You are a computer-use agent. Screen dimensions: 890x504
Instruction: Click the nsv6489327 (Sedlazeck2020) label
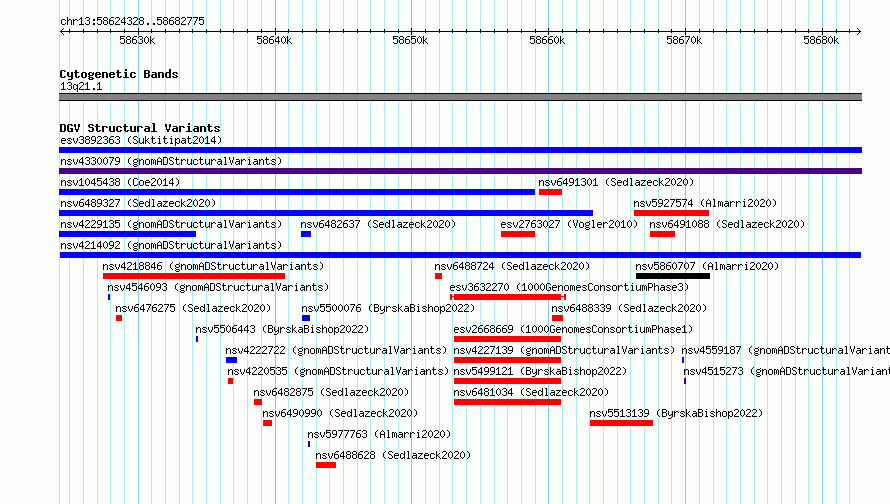[x=138, y=203]
